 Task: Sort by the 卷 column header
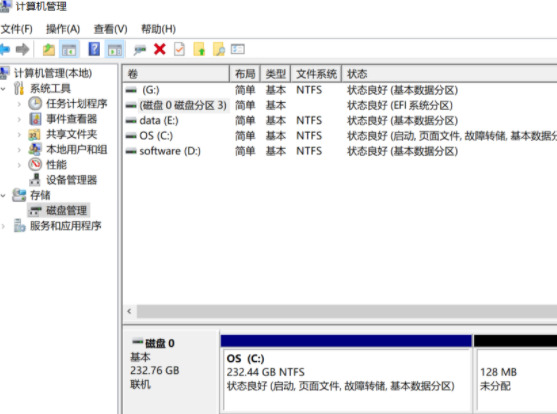pyautogui.click(x=176, y=74)
